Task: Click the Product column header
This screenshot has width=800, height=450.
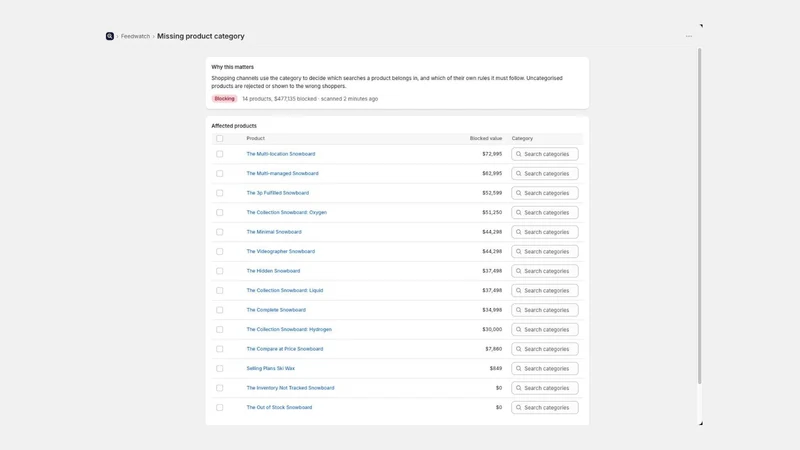Action: coord(256,138)
